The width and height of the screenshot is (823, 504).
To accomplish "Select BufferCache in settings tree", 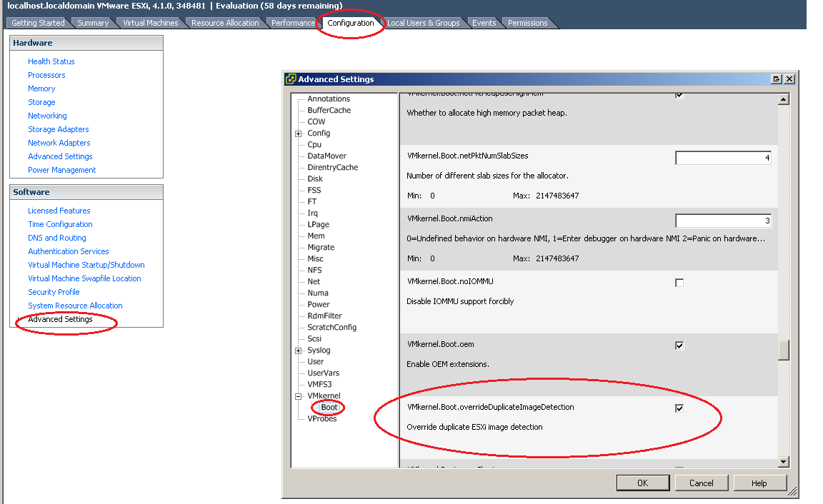I will [329, 111].
